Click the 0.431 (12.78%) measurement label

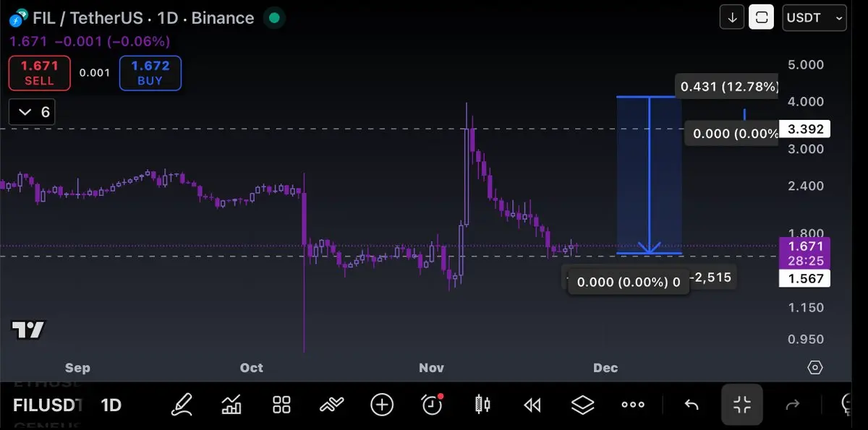click(728, 87)
